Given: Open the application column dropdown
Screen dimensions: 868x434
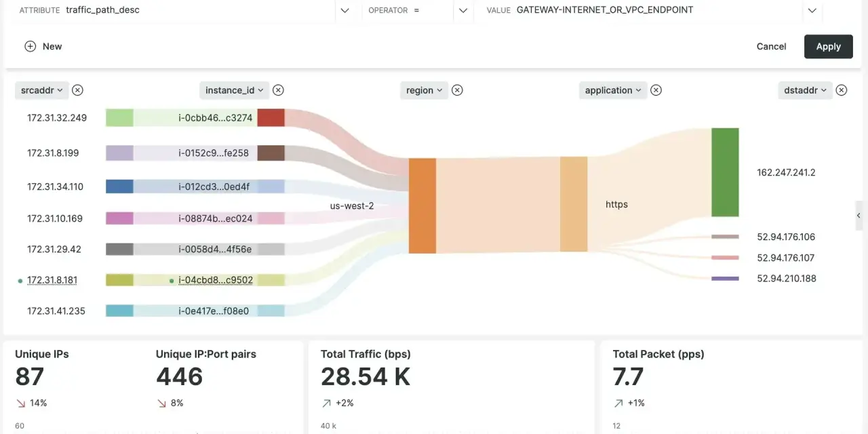Looking at the screenshot, I should coord(613,90).
